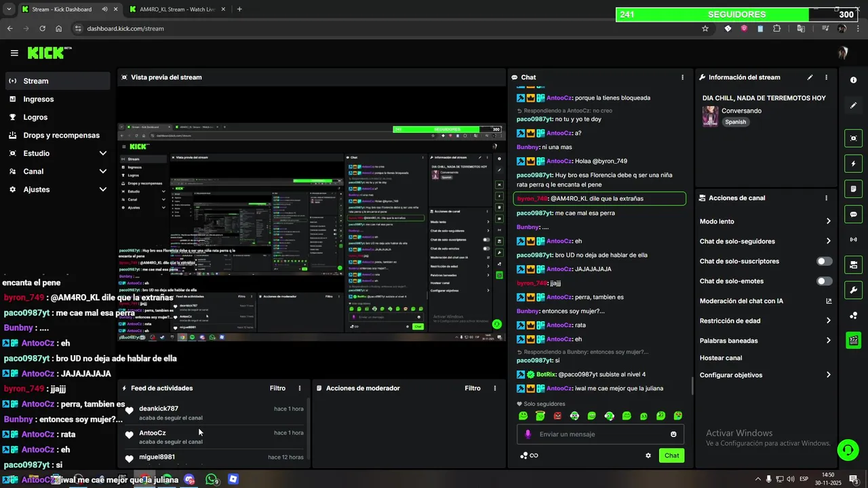Viewport: 868px width, 488px height.
Task: Open the Chat panel three-dot menu
Action: coord(682,77)
